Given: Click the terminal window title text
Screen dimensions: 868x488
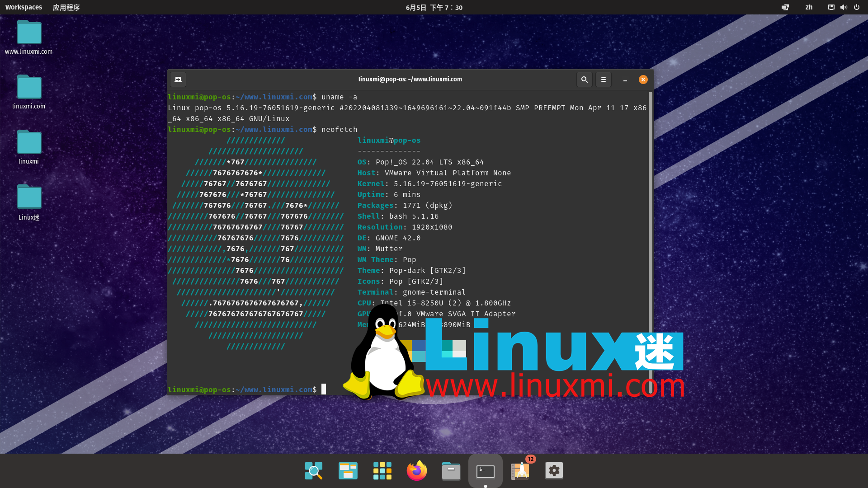Looking at the screenshot, I should point(410,79).
